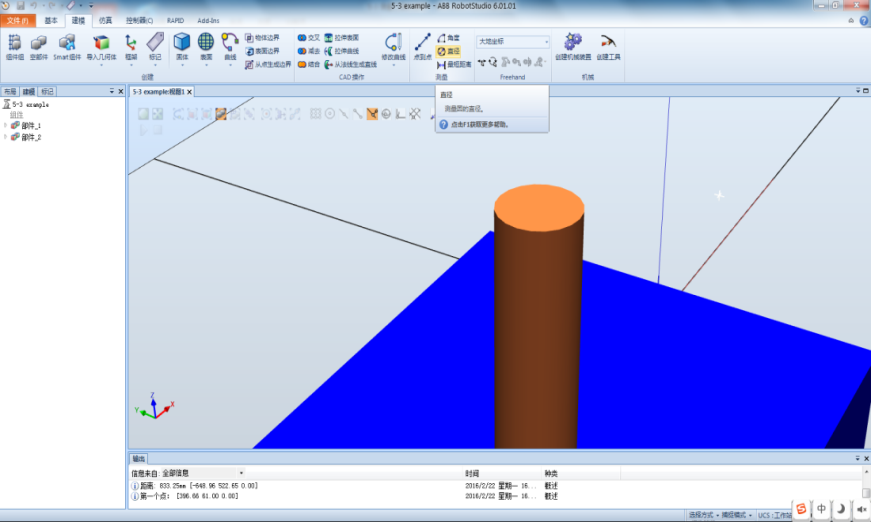
Task: Open the 文件 file menu
Action: [18, 21]
